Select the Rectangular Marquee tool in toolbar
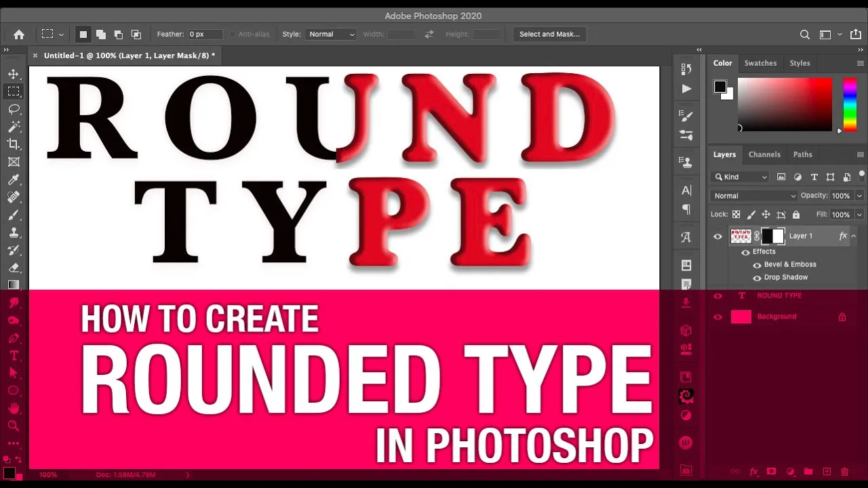 coord(14,91)
